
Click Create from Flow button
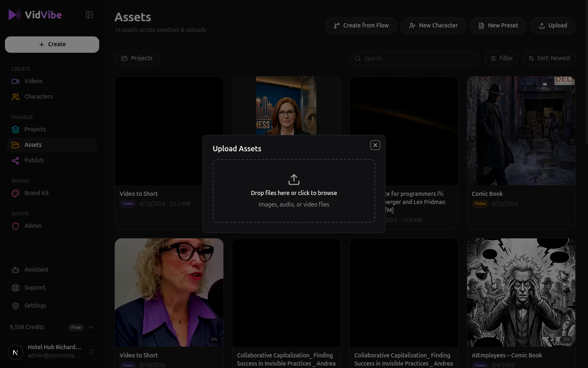[361, 25]
